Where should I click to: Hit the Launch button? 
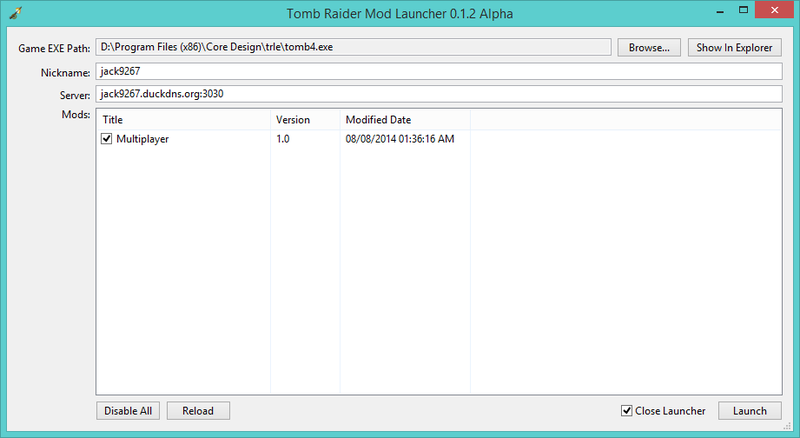click(x=749, y=411)
